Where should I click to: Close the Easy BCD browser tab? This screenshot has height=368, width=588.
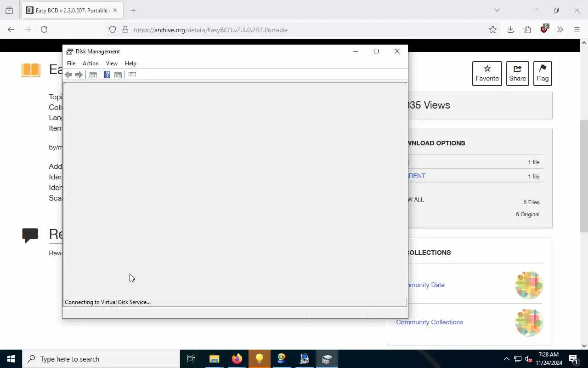[115, 10]
